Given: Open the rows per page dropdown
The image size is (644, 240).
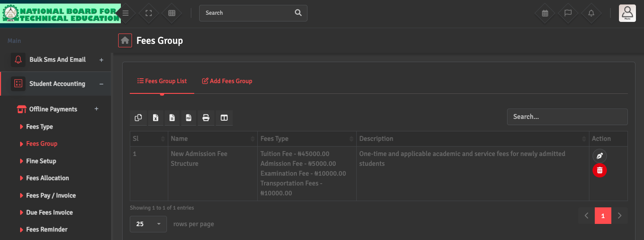Looking at the screenshot, I should point(148,224).
